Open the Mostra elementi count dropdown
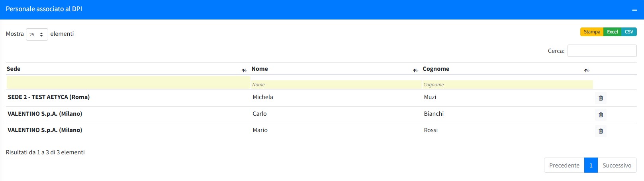The height and width of the screenshot is (181, 644). (x=37, y=34)
